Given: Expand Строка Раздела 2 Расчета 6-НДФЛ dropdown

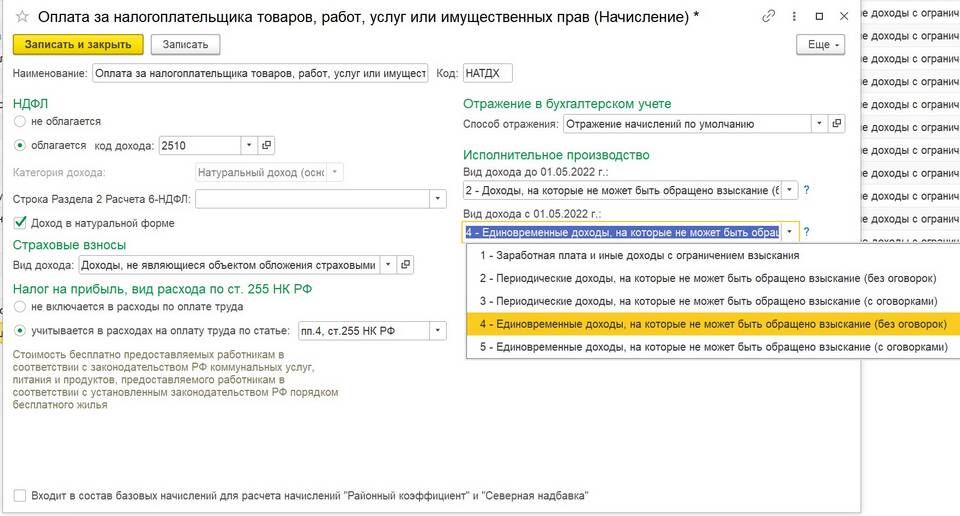Looking at the screenshot, I should click(x=437, y=198).
